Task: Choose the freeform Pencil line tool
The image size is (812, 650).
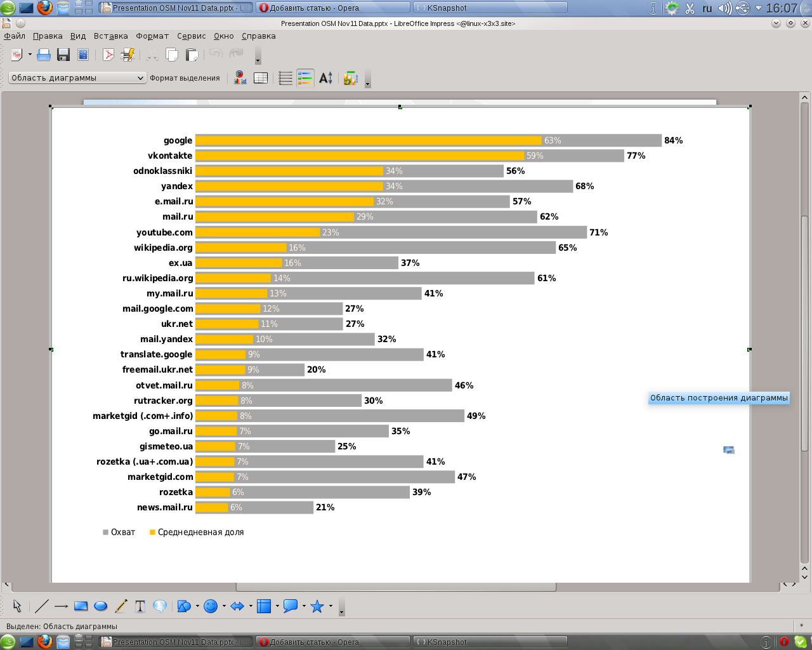Action: 121,606
